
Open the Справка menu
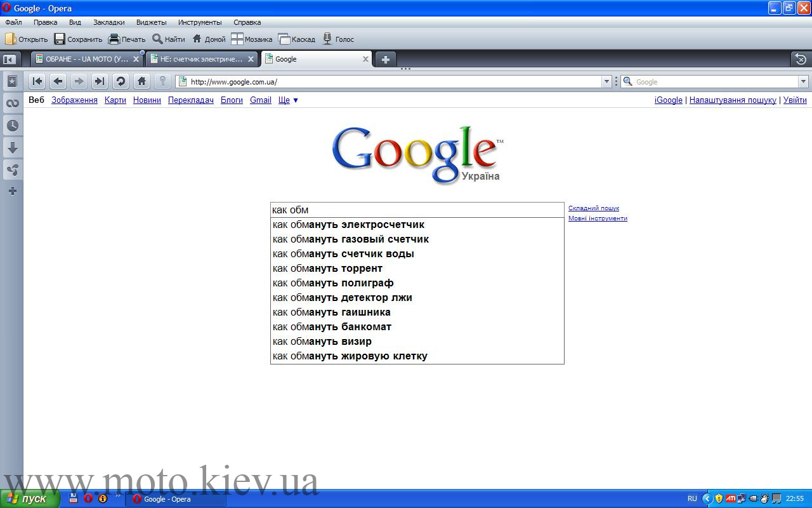pyautogui.click(x=247, y=22)
